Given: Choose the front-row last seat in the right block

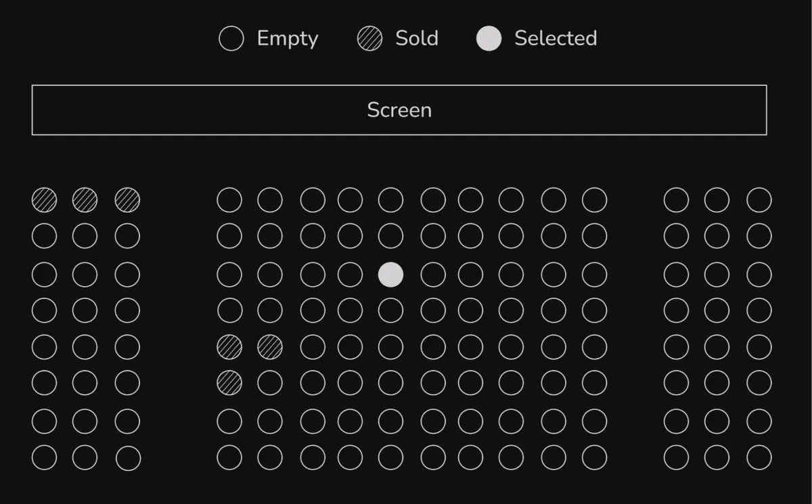Looking at the screenshot, I should [x=759, y=200].
